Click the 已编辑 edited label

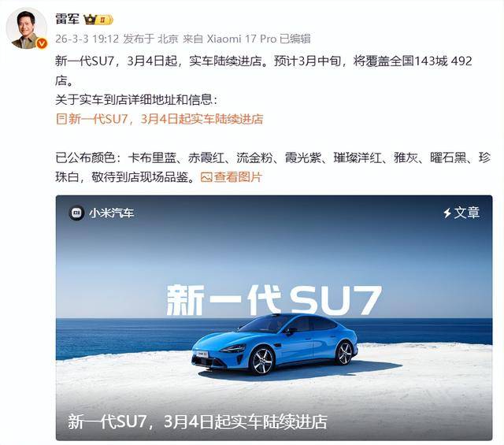coord(295,39)
